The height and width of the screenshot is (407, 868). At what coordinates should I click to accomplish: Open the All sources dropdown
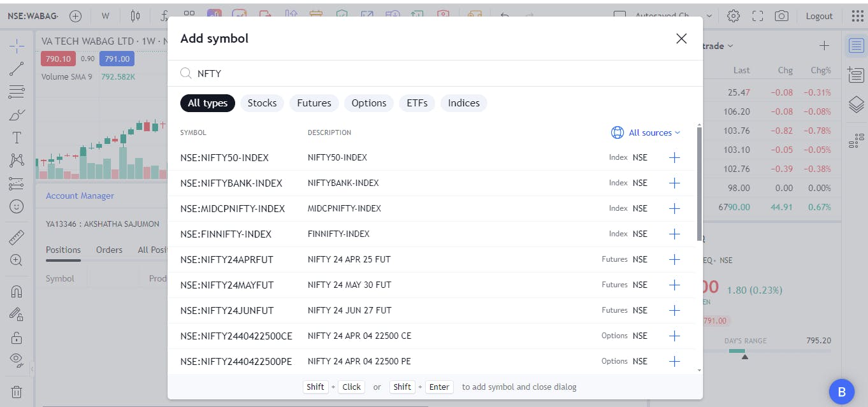tap(646, 132)
